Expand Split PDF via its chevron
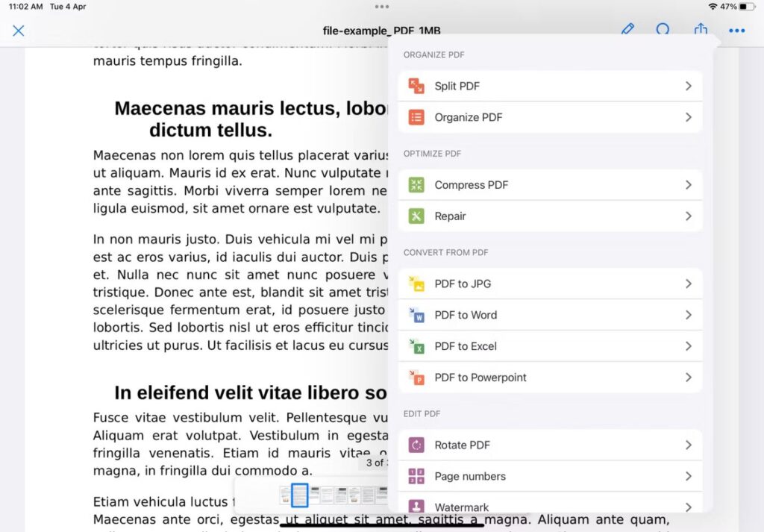Screen dimensions: 764x532 tap(689, 86)
